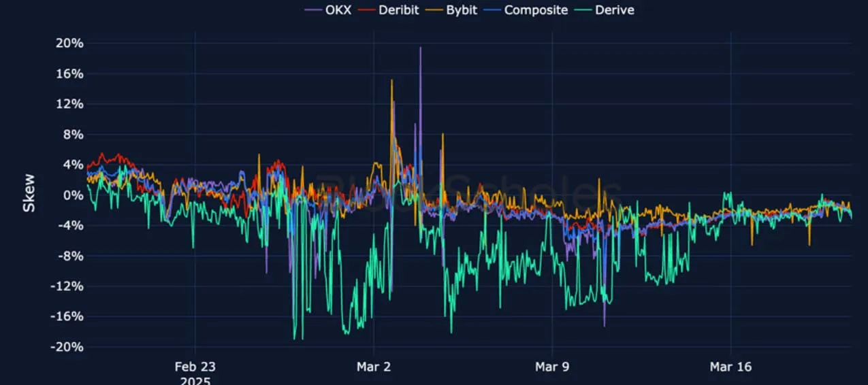
Task: Toggle the OKX series in legend
Action: (x=327, y=10)
